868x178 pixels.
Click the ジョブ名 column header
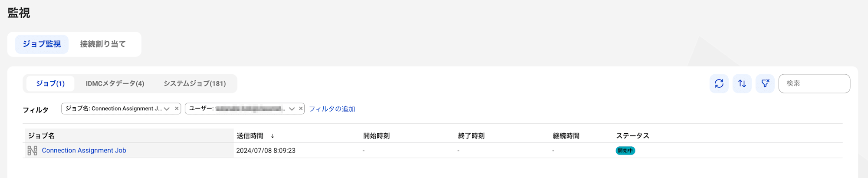tap(42, 136)
